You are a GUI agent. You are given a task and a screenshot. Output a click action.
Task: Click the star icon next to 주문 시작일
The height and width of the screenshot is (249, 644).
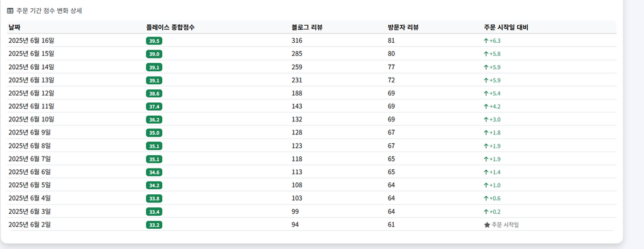point(487,224)
